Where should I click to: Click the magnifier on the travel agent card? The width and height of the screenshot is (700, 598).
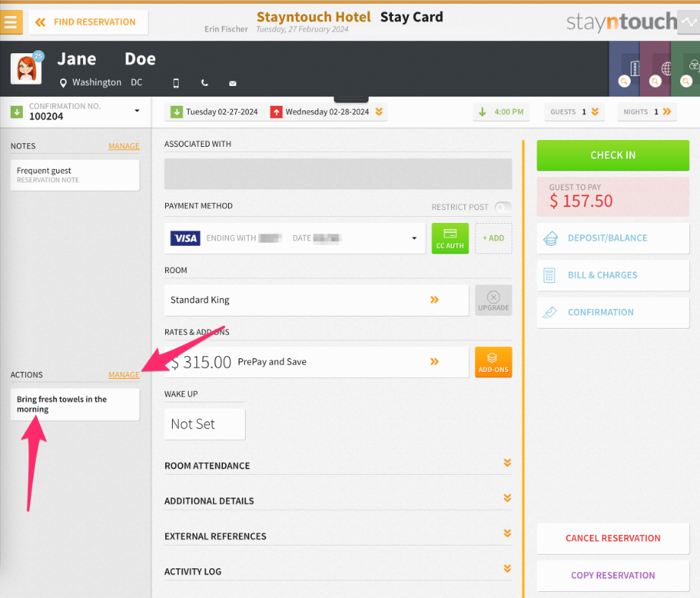tap(655, 81)
